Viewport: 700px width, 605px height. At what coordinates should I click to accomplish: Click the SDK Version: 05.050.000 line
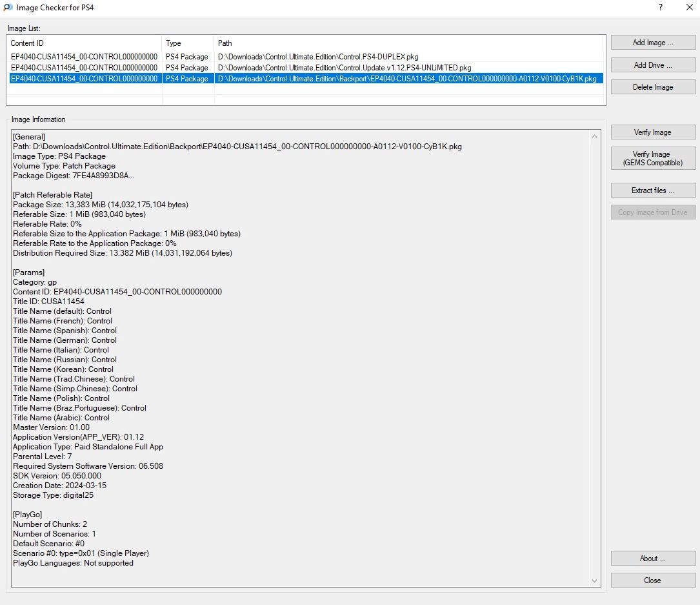click(x=57, y=476)
